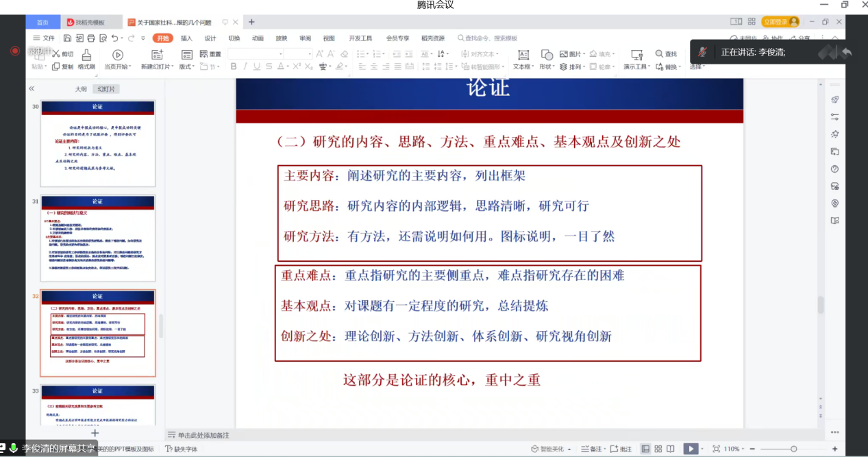Screen dimensions: 868x457
Task: Insert a text box (文本框)
Action: point(523,55)
